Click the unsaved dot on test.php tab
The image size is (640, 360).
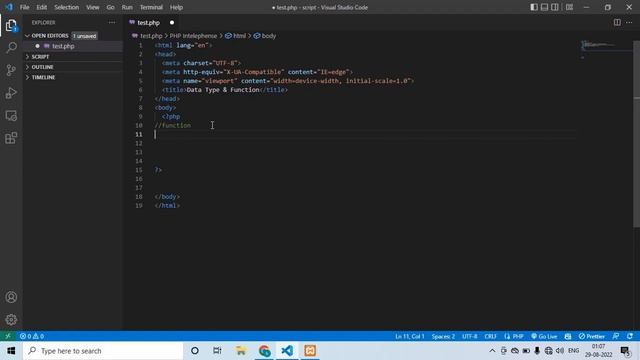tap(172, 23)
